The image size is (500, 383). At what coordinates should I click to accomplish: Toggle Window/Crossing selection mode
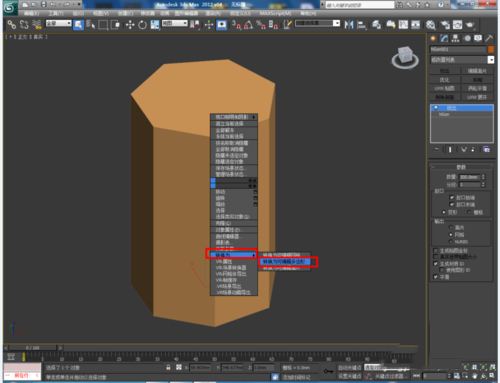point(115,24)
